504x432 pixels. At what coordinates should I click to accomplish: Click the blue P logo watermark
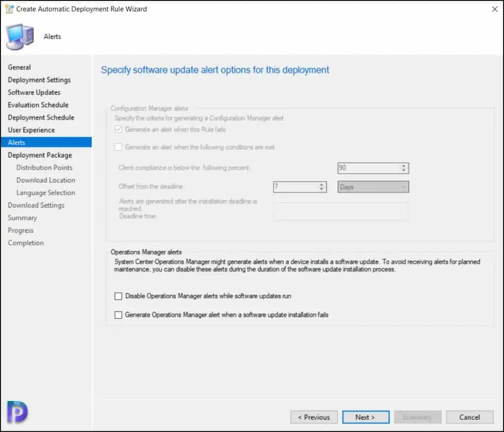click(x=18, y=412)
